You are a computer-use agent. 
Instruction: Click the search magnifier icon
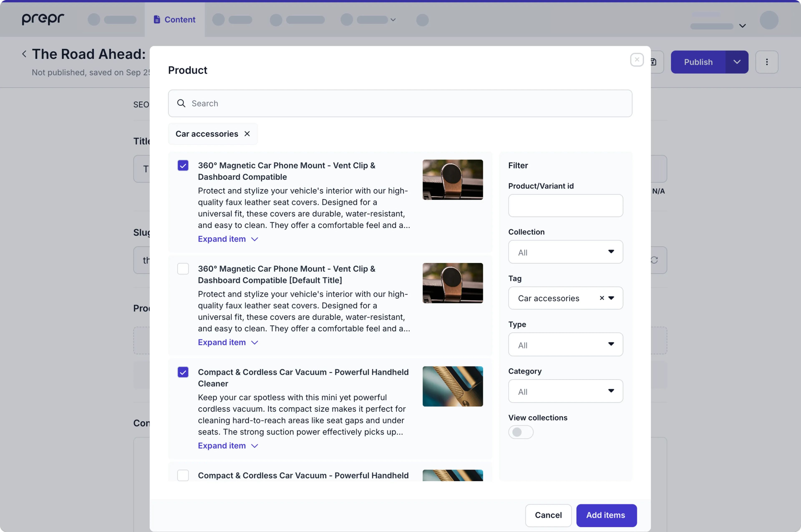[x=181, y=103]
